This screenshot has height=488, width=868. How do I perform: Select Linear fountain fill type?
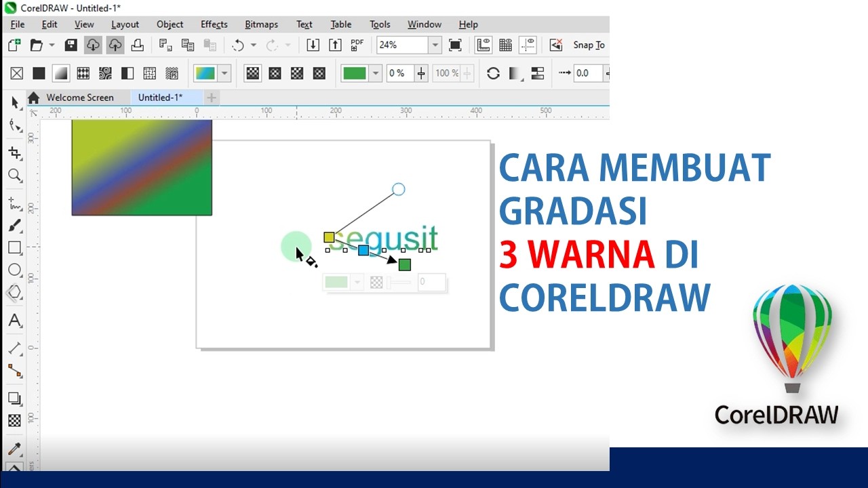tap(253, 73)
